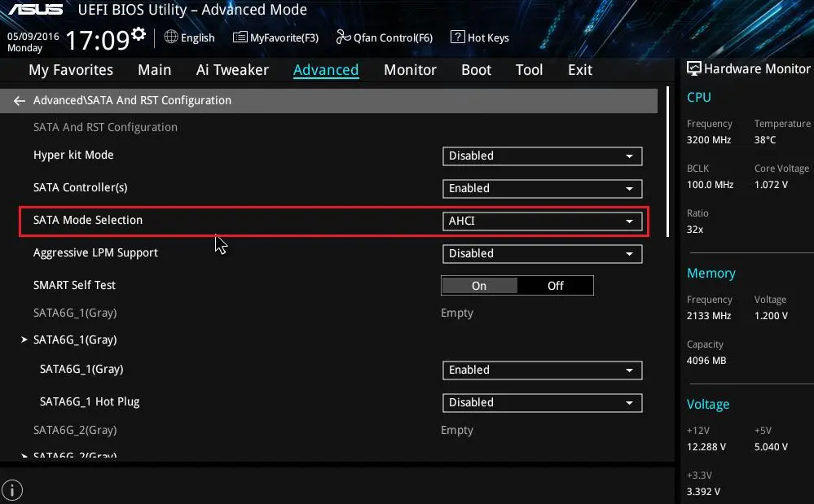Viewport: 814px width, 504px height.
Task: Click the 17:09 clock display
Action: (x=97, y=40)
